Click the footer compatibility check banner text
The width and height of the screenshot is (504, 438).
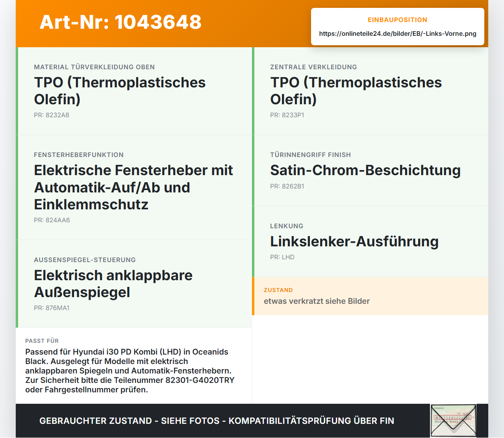tap(217, 421)
